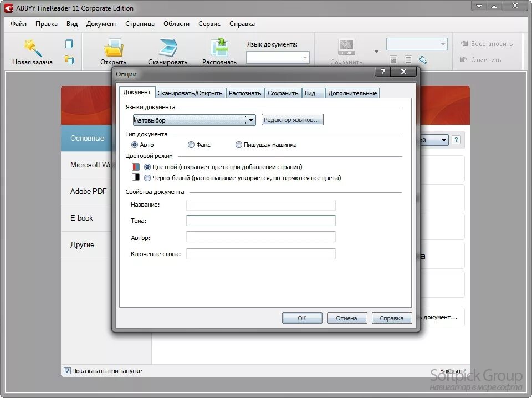
Task: Select the Авто document type radio button
Action: [134, 145]
